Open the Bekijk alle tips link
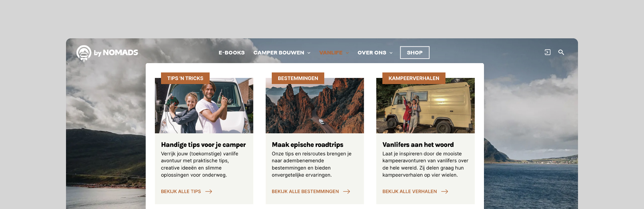The image size is (644, 209). coord(181,192)
